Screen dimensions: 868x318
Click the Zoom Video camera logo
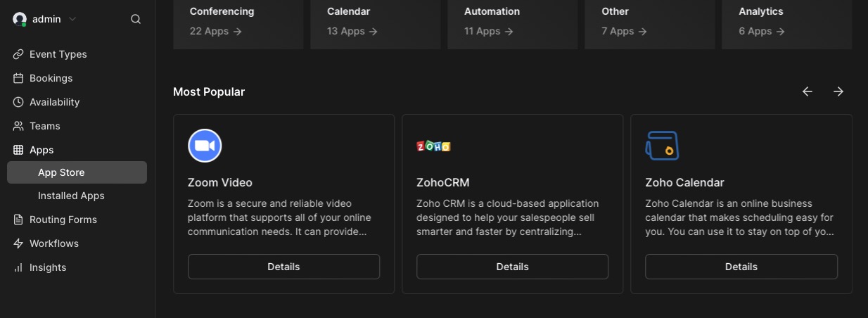coord(205,146)
